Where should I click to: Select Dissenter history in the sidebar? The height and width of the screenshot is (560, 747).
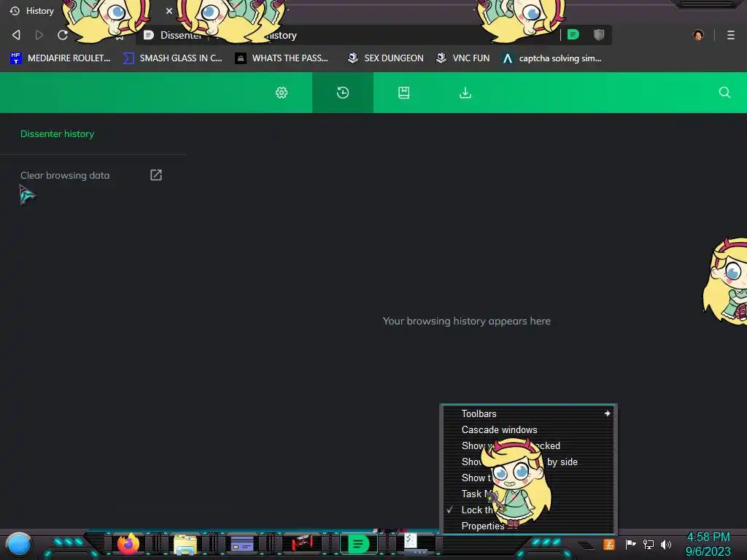click(57, 134)
